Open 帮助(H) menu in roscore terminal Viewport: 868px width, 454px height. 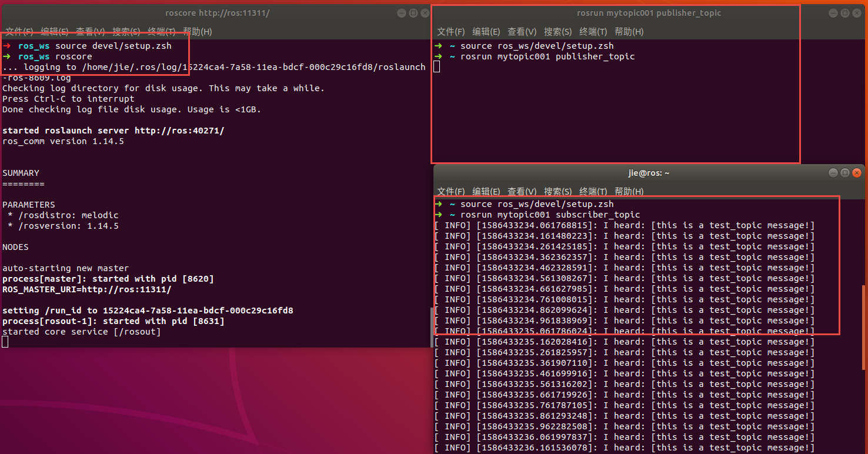(198, 32)
